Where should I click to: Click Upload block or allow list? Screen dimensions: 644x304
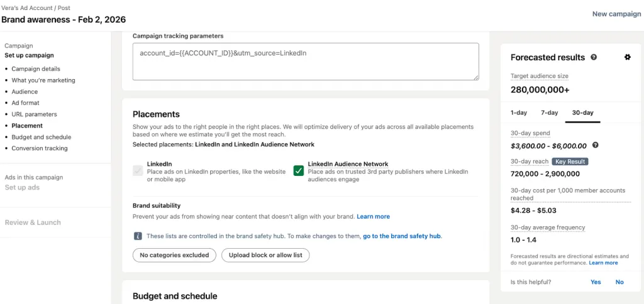coord(265,255)
